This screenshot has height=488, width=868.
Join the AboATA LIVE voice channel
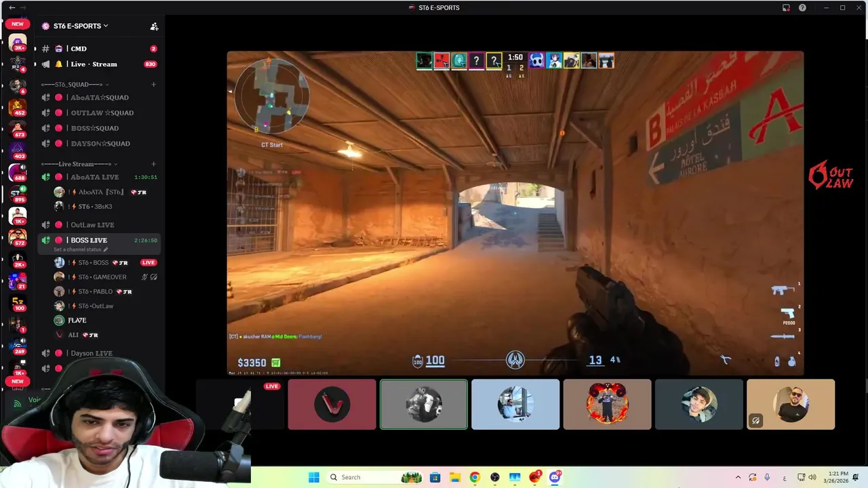(99, 177)
